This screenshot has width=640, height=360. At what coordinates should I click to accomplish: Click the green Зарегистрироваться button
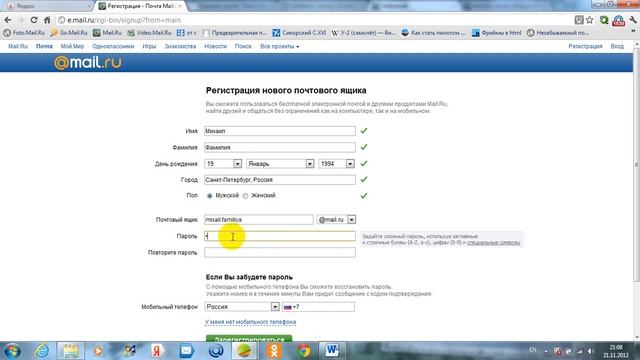coord(249,338)
